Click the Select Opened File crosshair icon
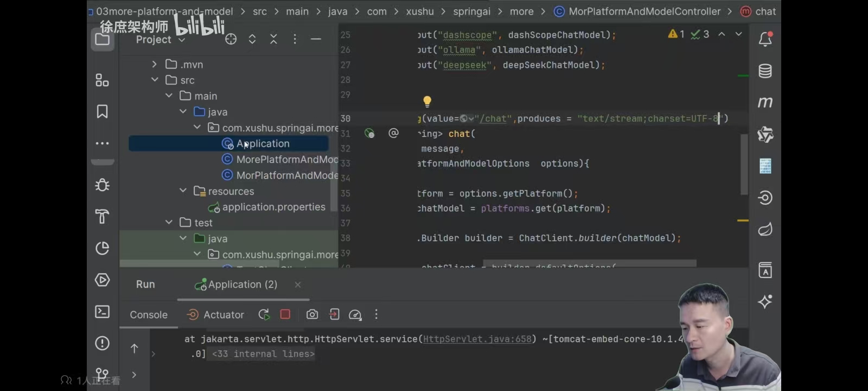The image size is (868, 391). tap(231, 39)
